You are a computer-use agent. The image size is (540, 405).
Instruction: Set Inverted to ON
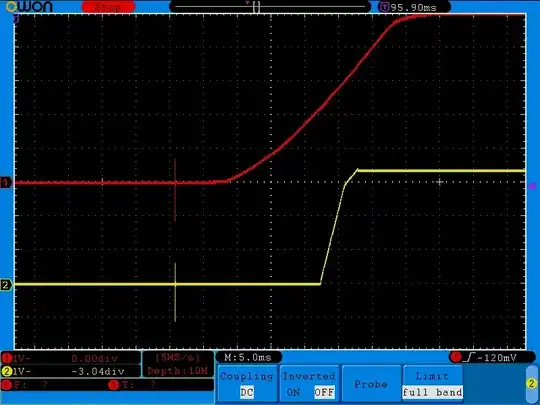pyautogui.click(x=293, y=392)
